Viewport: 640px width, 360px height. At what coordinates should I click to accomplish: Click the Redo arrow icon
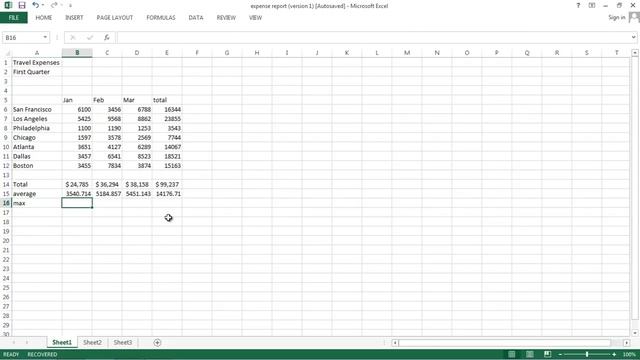[54, 5]
